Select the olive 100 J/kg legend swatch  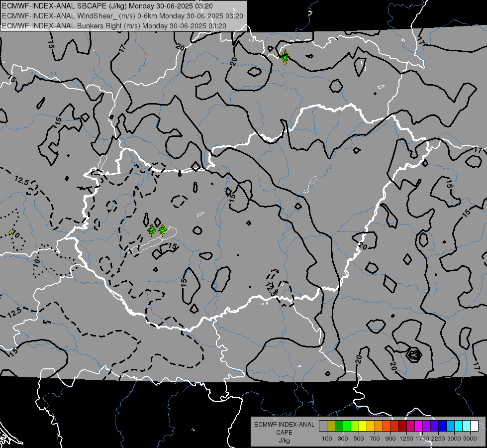[x=331, y=426]
